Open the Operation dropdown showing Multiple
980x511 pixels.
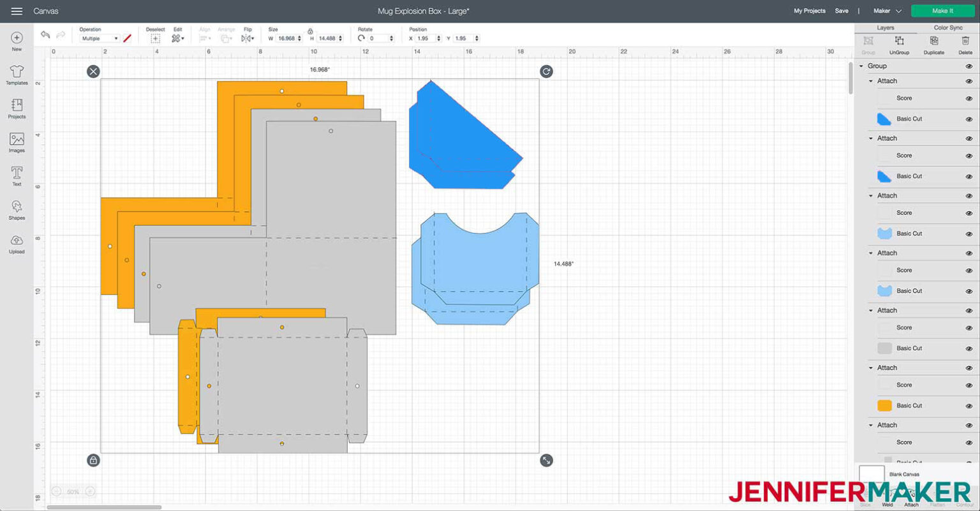pos(100,38)
